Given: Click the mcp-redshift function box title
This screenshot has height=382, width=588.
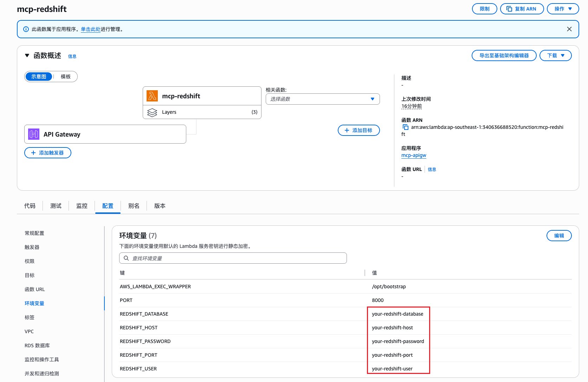Looking at the screenshot, I should tap(181, 96).
